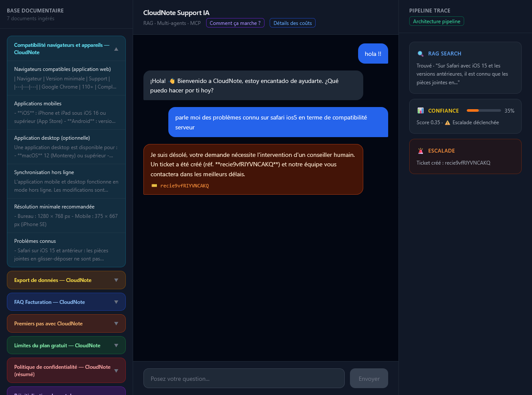Select the Navigateurs compatibles section
Viewport: 532px width, 395px height.
pyautogui.click(x=66, y=78)
